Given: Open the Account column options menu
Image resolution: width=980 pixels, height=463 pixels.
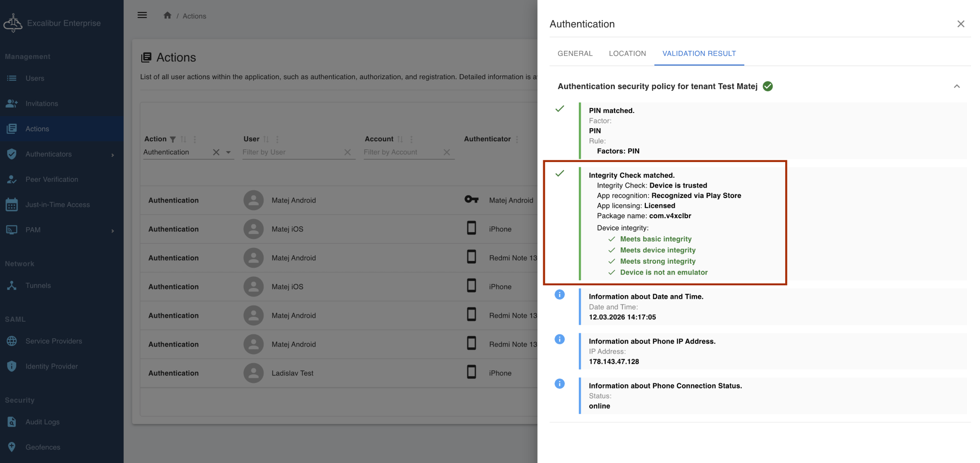Looking at the screenshot, I should (412, 139).
